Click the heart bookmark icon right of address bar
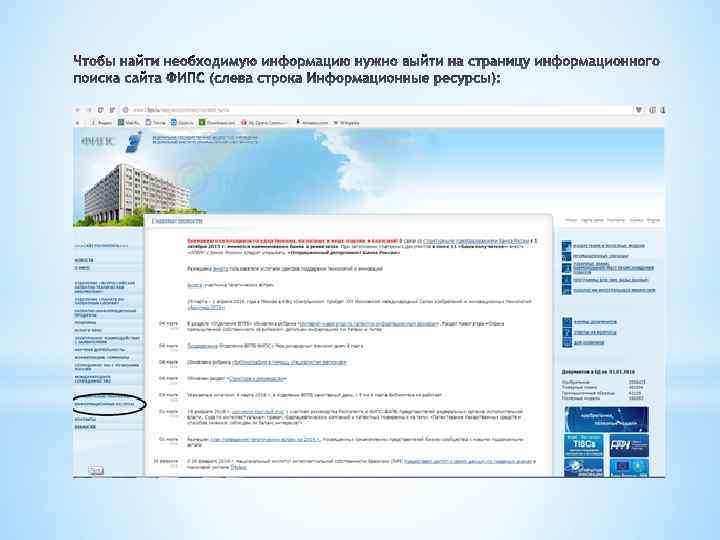The height and width of the screenshot is (540, 720). 638,110
